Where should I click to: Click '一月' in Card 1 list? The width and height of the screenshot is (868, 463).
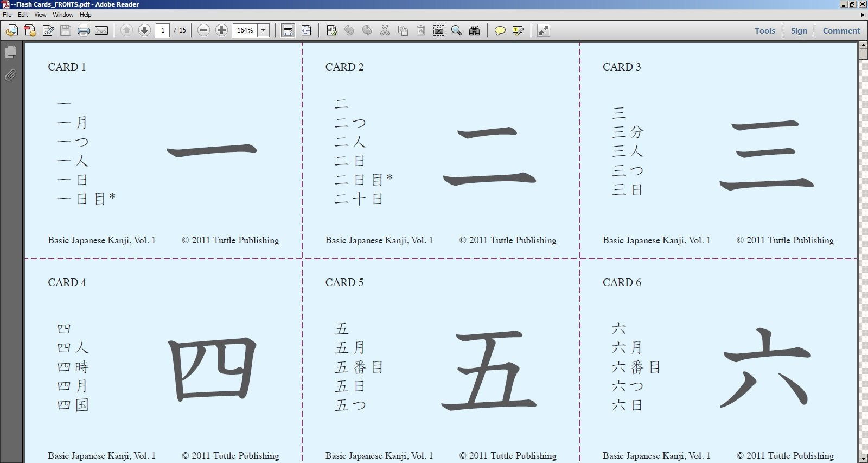pyautogui.click(x=72, y=123)
